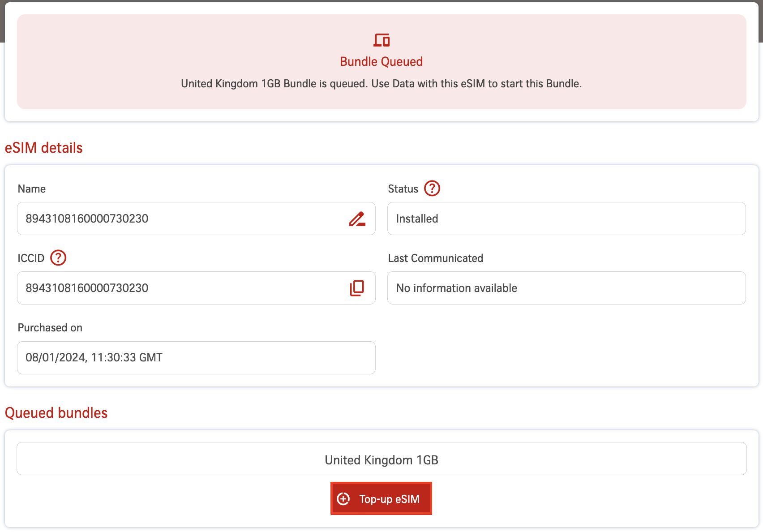Click the plus circle icon on Top-up button
This screenshot has width=763, height=532.
(343, 499)
